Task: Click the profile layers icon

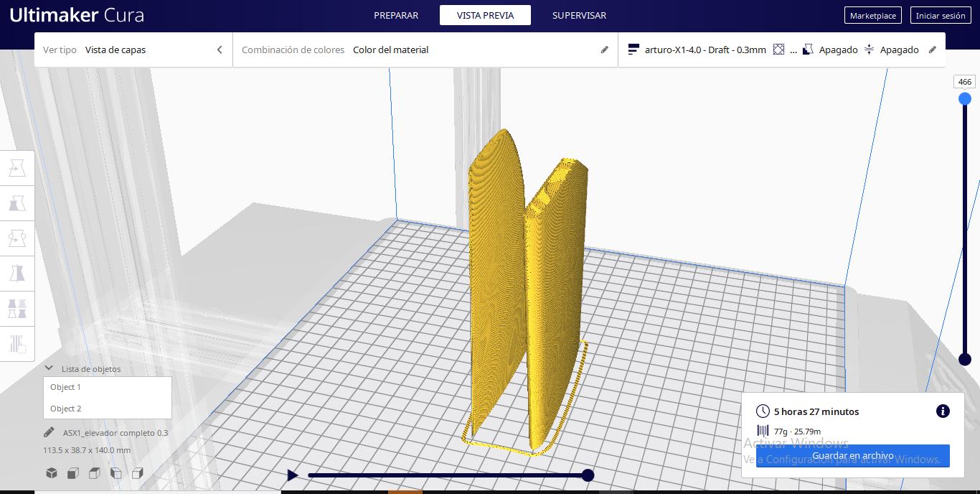Action: tap(633, 50)
